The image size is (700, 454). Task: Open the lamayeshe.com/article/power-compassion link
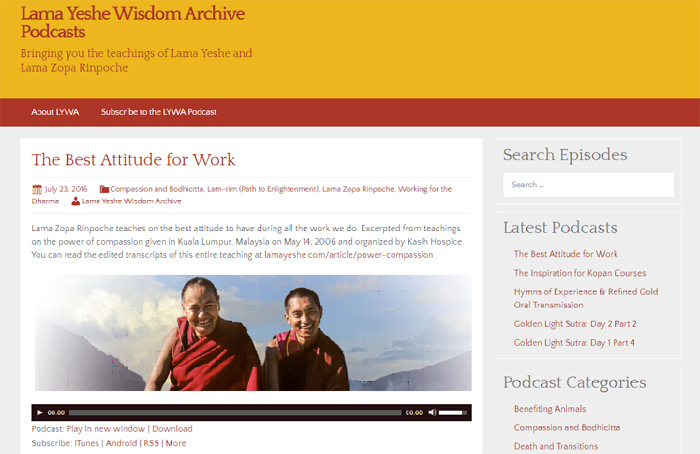(349, 255)
